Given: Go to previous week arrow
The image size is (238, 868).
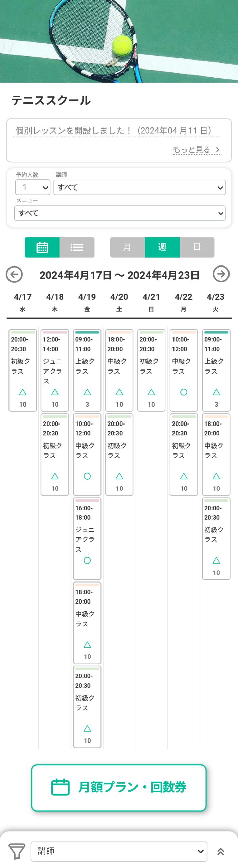Looking at the screenshot, I should 14,274.
